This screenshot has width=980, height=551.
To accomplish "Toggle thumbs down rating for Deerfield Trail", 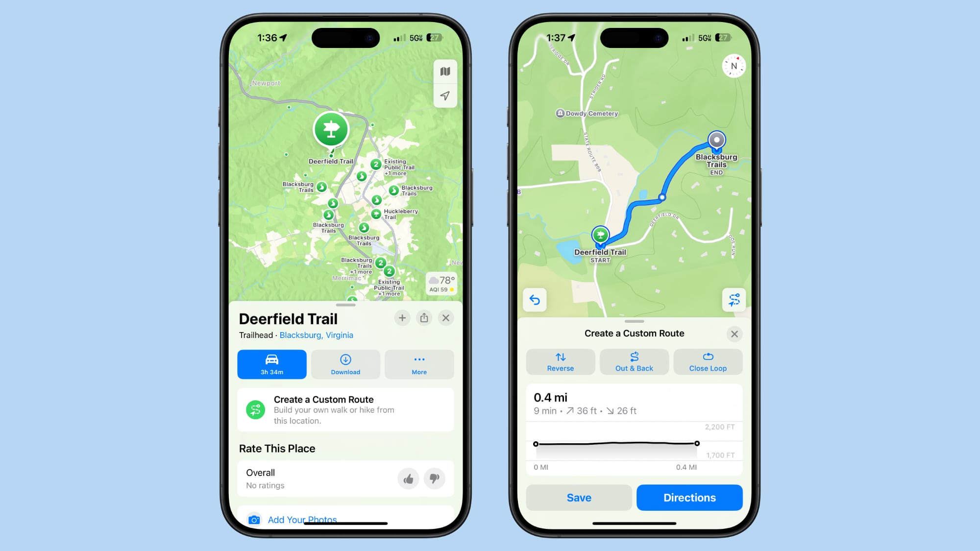I will [x=434, y=479].
